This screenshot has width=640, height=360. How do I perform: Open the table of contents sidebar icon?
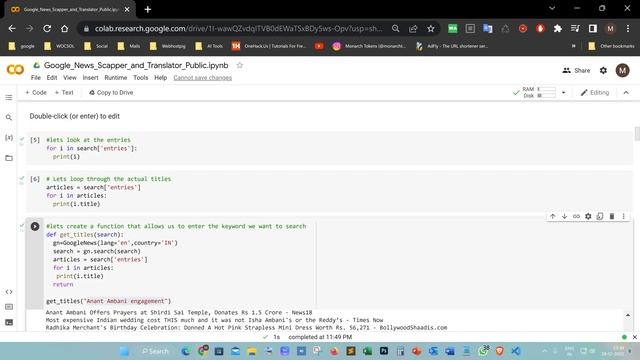(x=9, y=98)
